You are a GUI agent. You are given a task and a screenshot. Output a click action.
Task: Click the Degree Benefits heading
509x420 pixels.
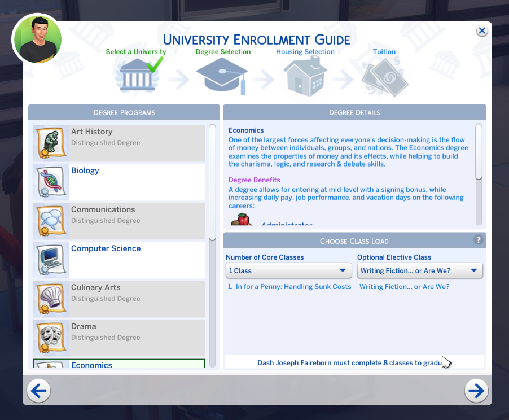point(254,180)
